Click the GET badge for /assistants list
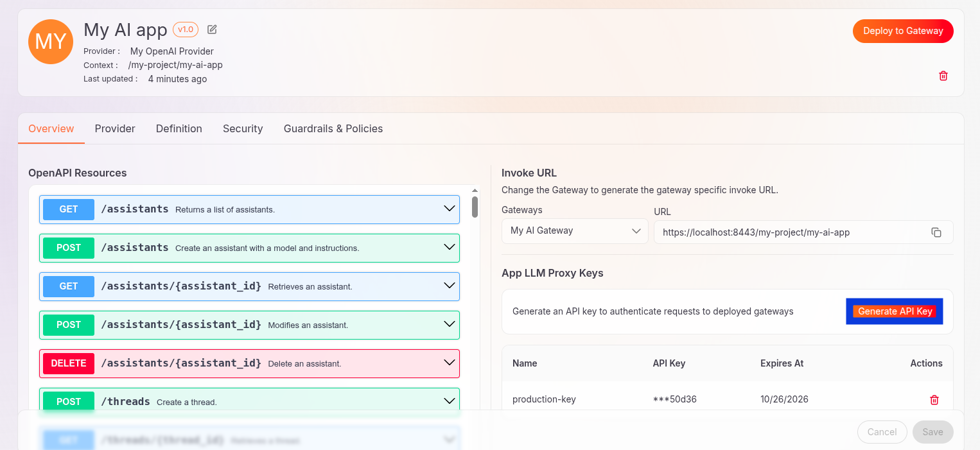This screenshot has height=450, width=980. click(x=69, y=209)
